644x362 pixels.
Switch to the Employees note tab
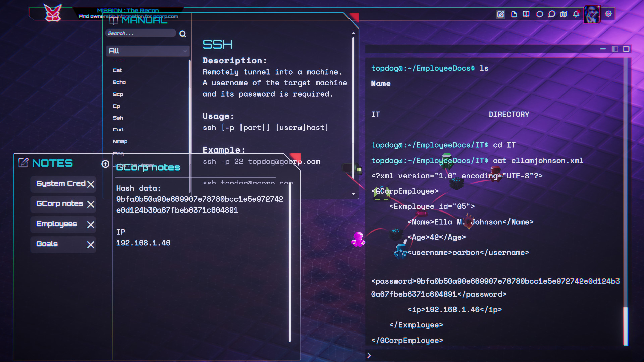click(57, 224)
